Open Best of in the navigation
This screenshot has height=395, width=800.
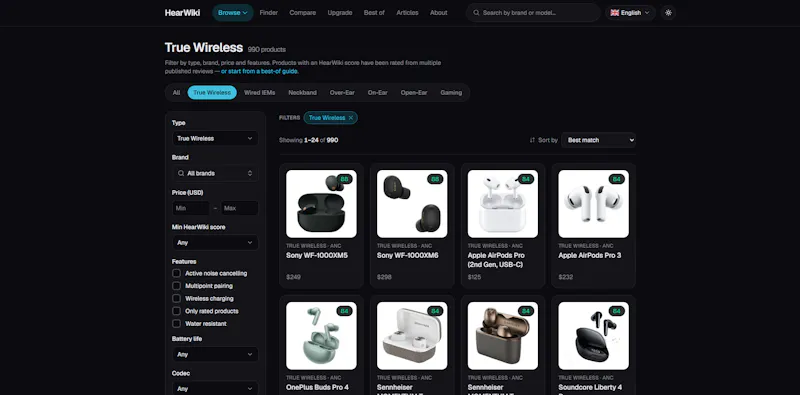click(x=374, y=13)
